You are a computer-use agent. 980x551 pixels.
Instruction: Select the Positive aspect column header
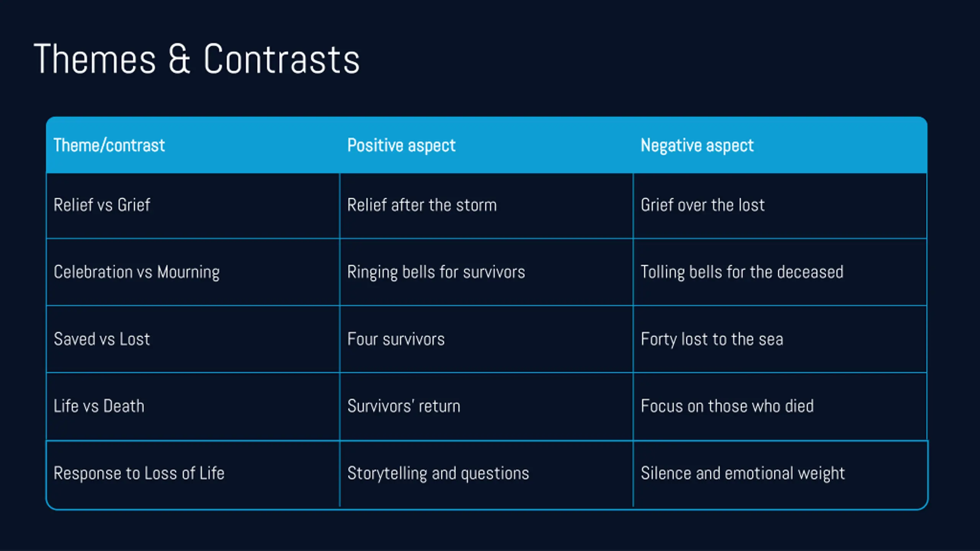tap(486, 145)
